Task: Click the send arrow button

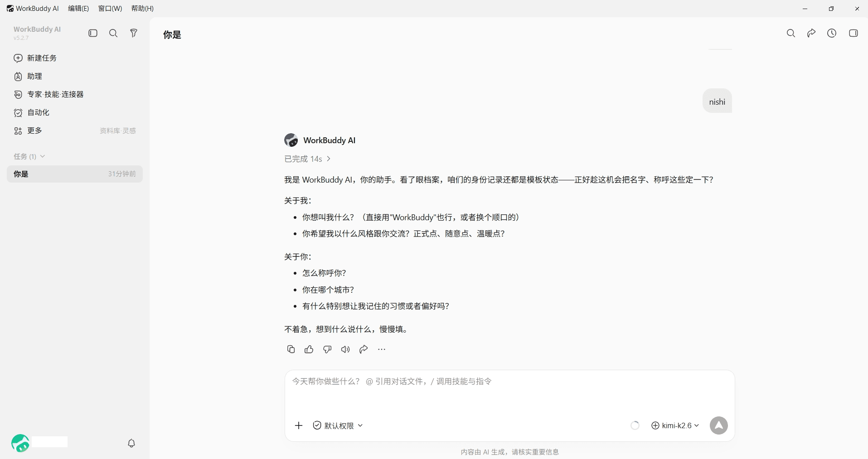Action: click(719, 425)
